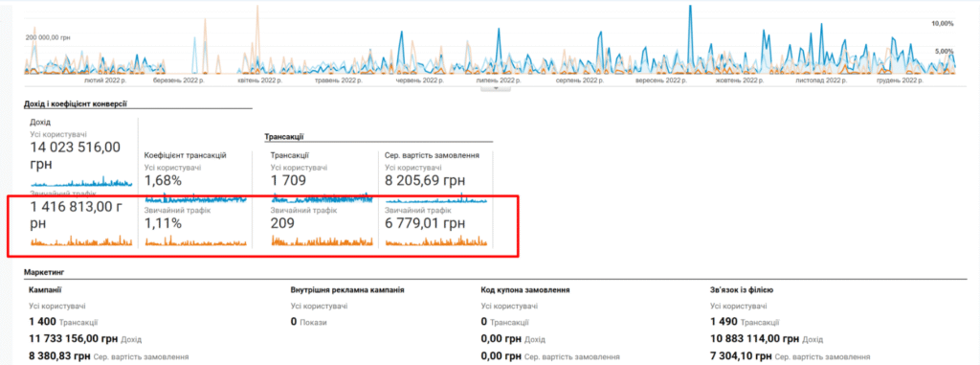This screenshot has width=980, height=365.
Task: Select the 'Дохід' metric title
Action: pyautogui.click(x=40, y=123)
